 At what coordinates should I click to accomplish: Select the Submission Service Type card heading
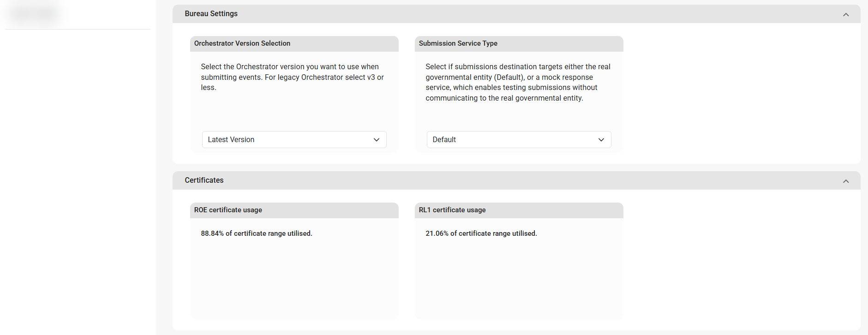tap(458, 43)
